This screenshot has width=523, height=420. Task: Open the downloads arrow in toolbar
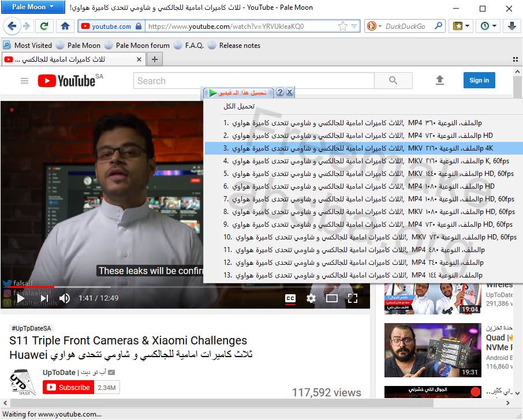pyautogui.click(x=511, y=26)
